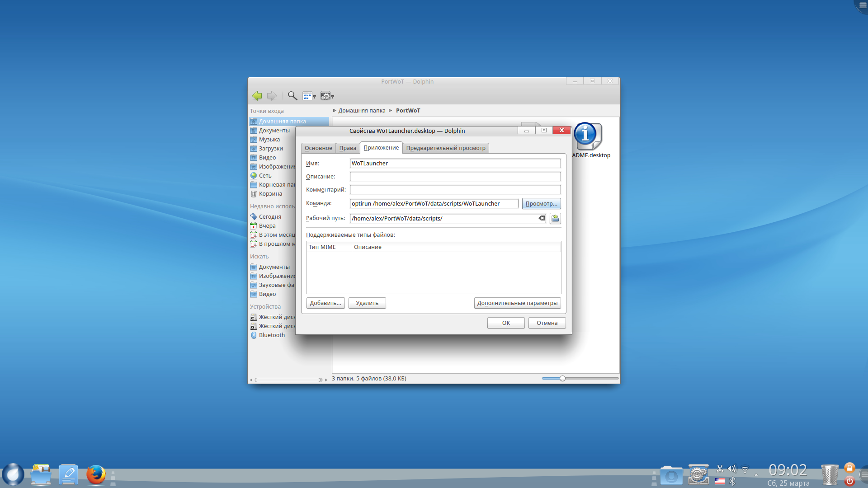Click the volume speaker icon in system tray
This screenshot has width=868, height=488.
point(731,469)
